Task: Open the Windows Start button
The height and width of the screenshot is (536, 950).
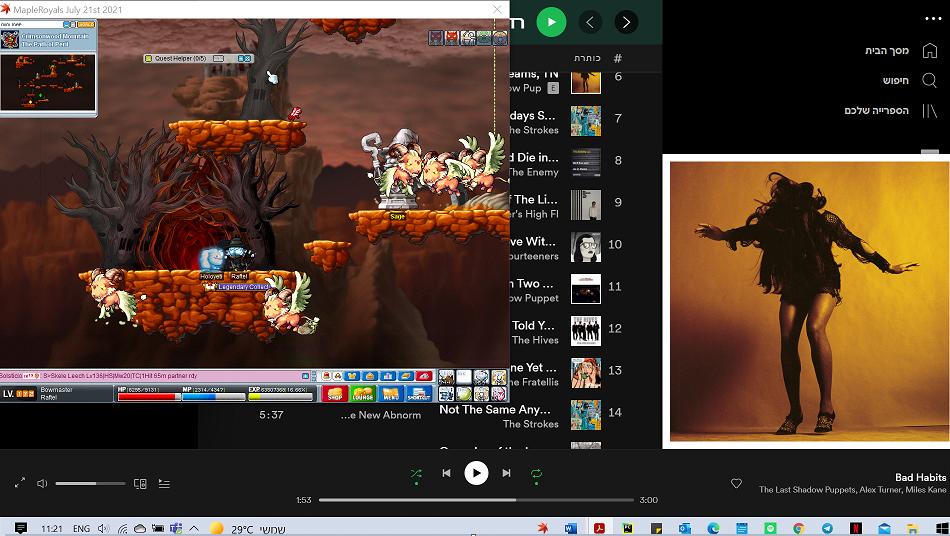Action: click(x=941, y=528)
